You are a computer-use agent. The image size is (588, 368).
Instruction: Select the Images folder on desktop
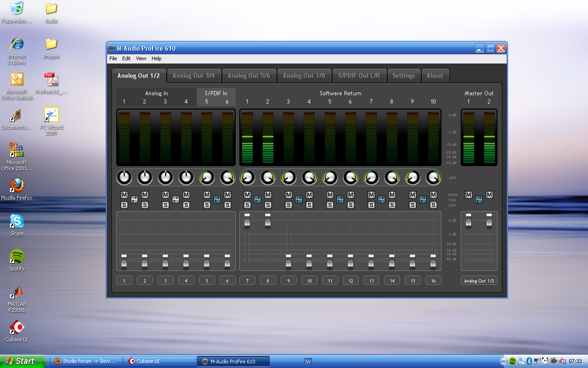(51, 47)
